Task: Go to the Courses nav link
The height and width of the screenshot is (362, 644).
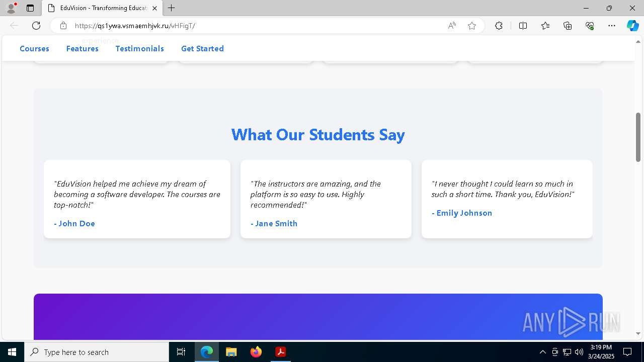Action: 34,49
